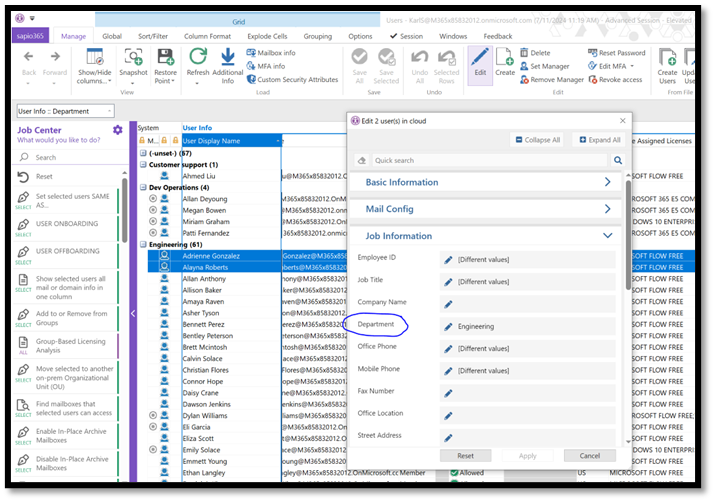Screen dimensions: 714x501
Task: Click the Save All icon
Action: click(359, 57)
